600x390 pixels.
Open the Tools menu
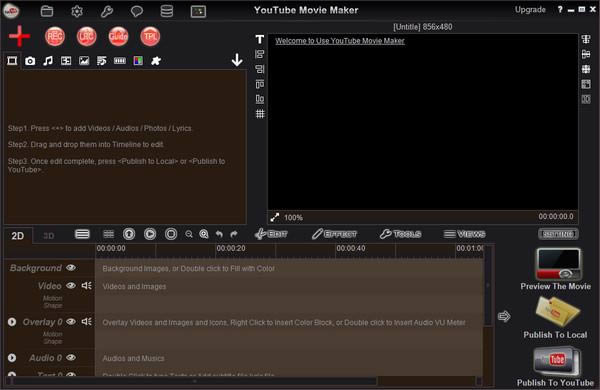[400, 234]
